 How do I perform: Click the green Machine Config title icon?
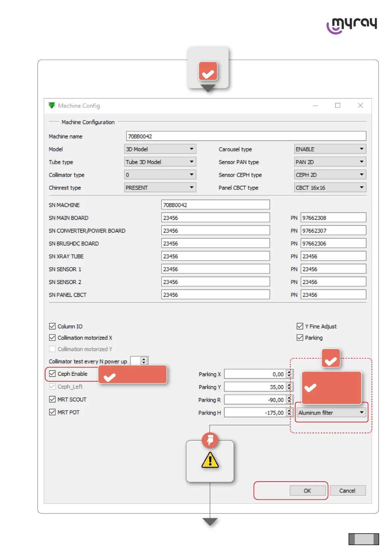point(52,105)
